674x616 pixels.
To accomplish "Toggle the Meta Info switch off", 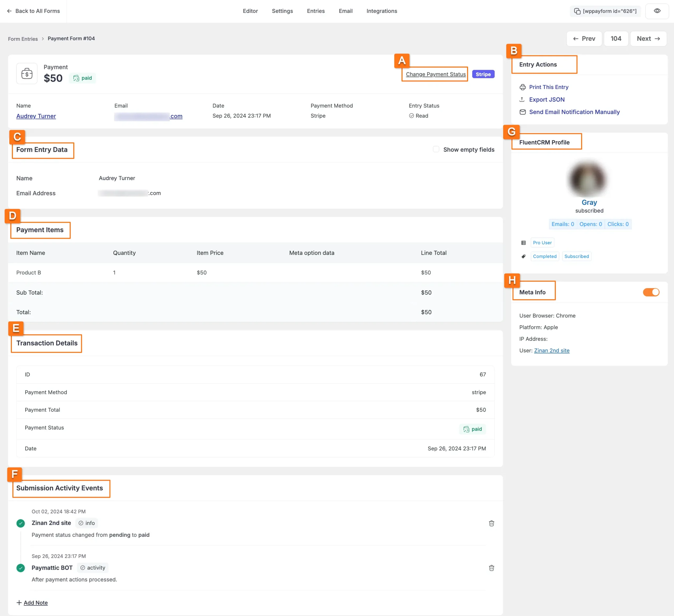I will point(651,292).
